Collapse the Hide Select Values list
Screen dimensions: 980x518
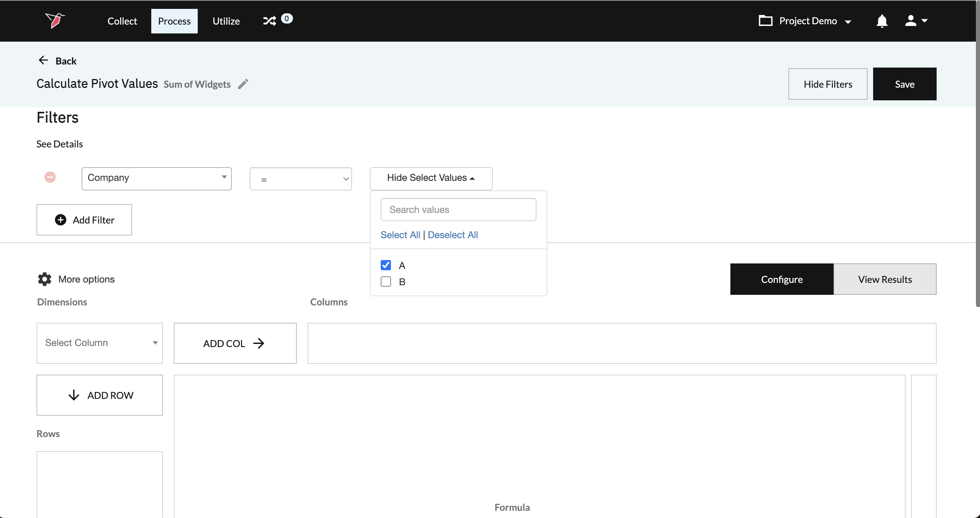[x=431, y=178]
